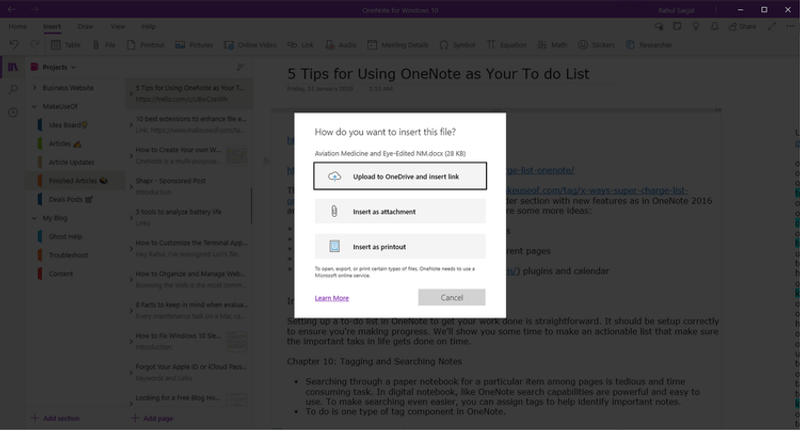
Task: Expand the Business Website section group
Action: tap(34, 88)
